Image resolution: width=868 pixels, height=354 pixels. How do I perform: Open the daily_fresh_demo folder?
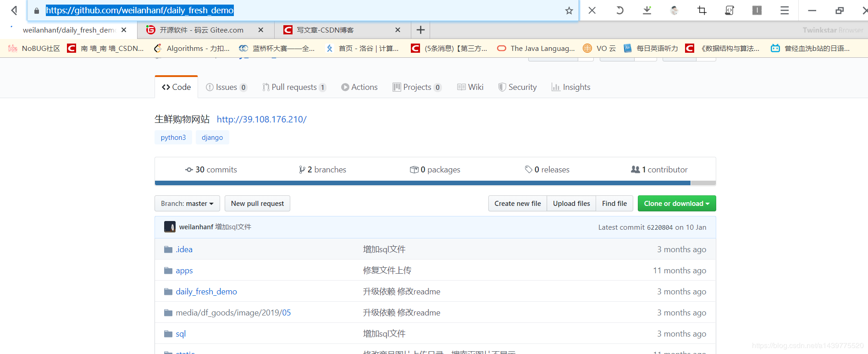tap(206, 292)
